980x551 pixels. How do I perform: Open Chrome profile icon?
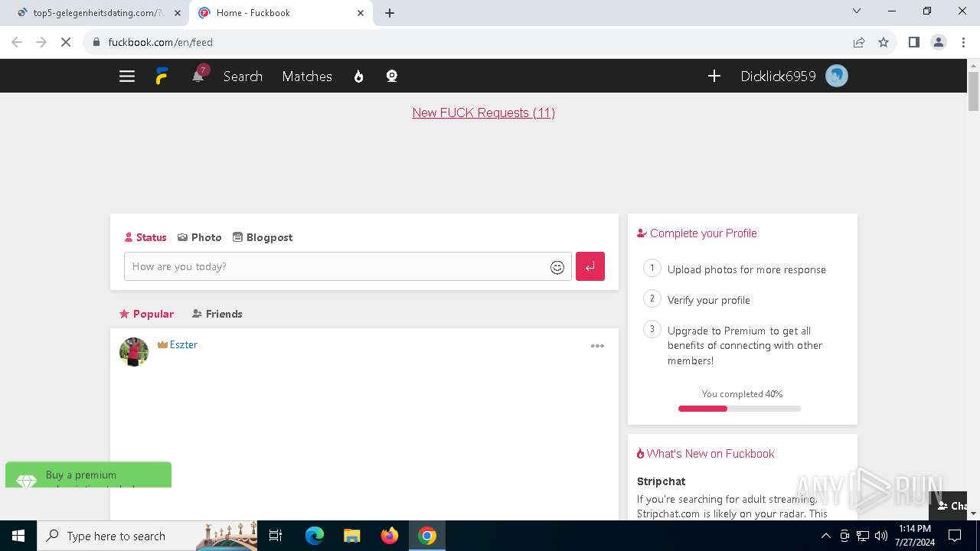click(939, 42)
